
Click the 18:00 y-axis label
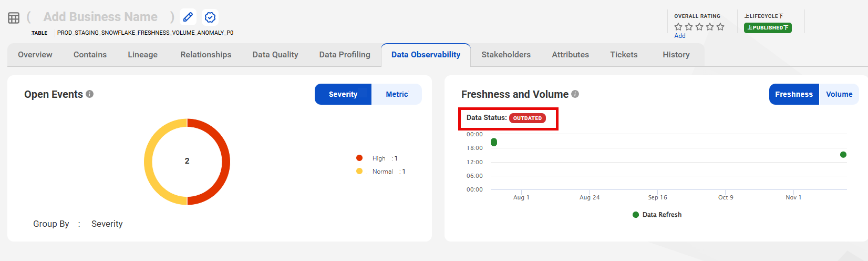(x=474, y=148)
